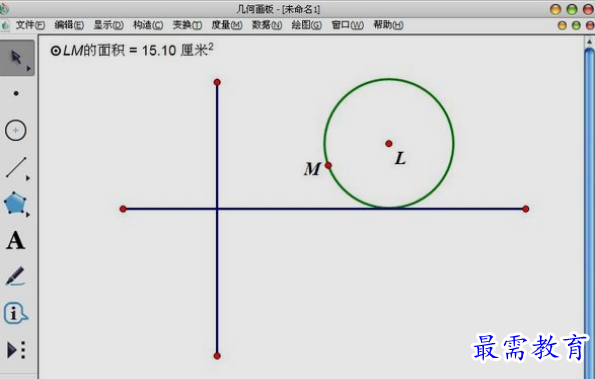The width and height of the screenshot is (595, 379).
Task: Click the vertical scrollbar up arrow
Action: [x=589, y=41]
